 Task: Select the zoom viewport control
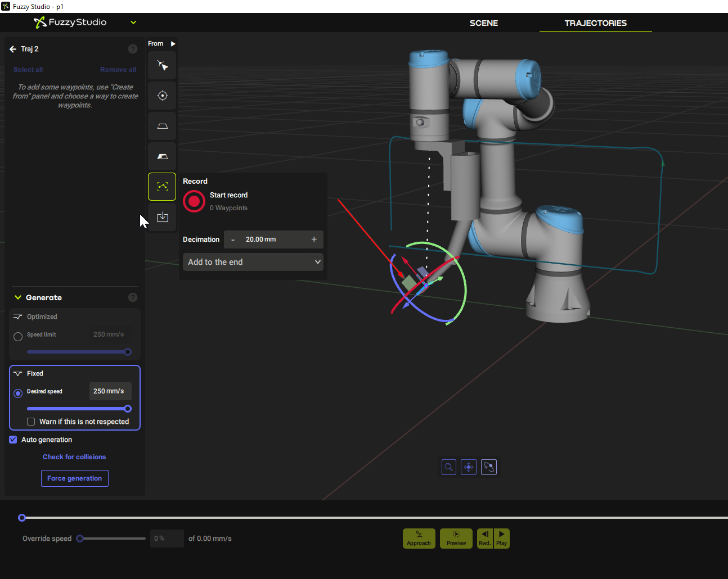click(448, 467)
